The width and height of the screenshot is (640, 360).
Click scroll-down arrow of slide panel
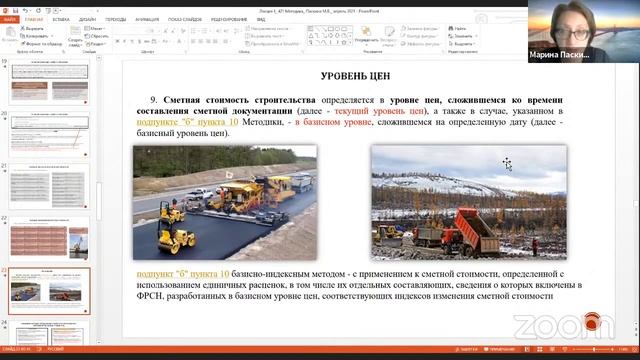(99, 342)
